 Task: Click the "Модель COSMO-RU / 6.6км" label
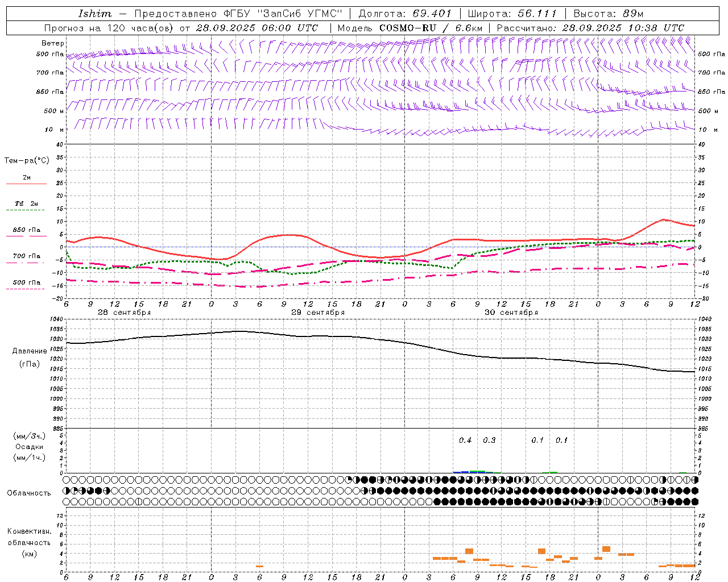[409, 28]
